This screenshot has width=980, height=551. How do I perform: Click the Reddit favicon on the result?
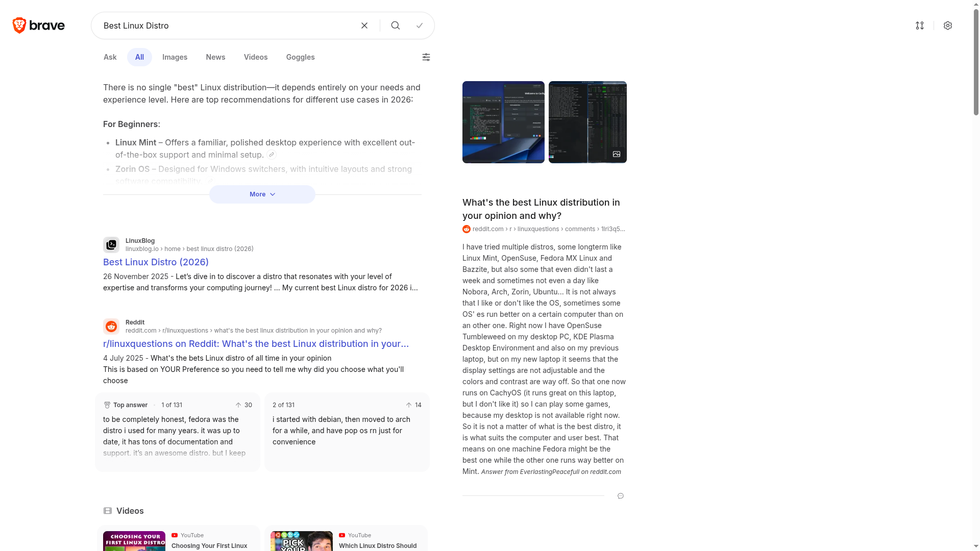point(111,326)
